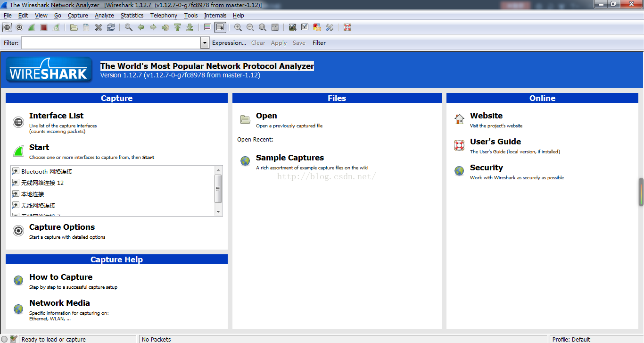
Task: Open the Internals menu
Action: coord(215,16)
